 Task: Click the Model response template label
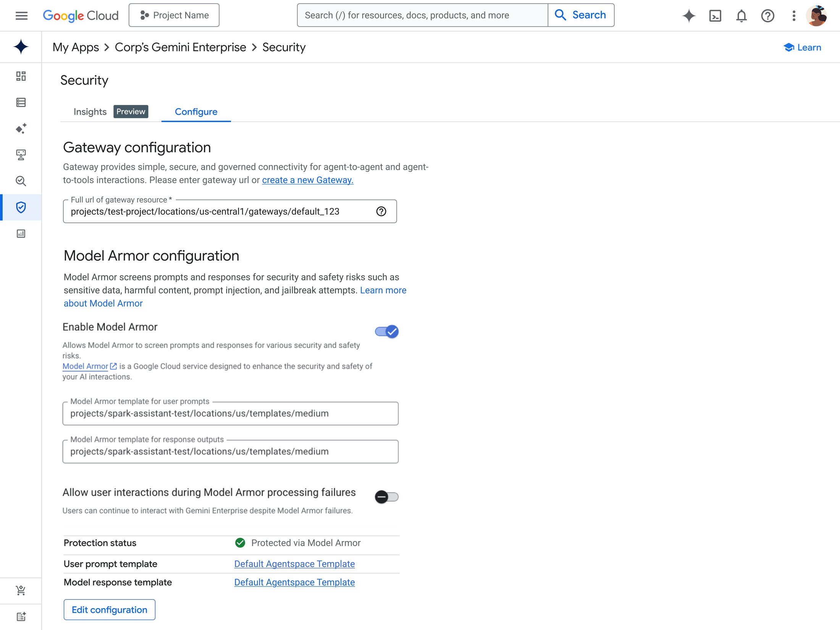click(x=118, y=582)
